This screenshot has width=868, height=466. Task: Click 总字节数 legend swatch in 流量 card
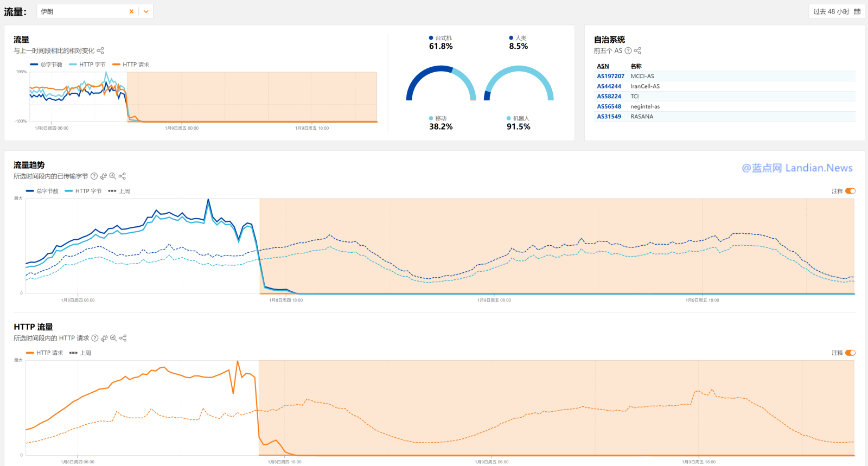coord(34,65)
